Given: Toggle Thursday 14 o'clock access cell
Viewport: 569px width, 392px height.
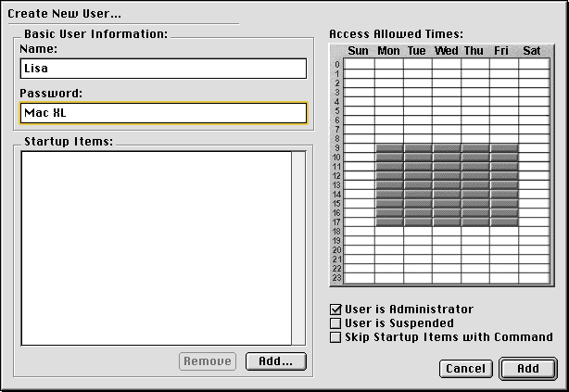Looking at the screenshot, I should click(x=475, y=195).
